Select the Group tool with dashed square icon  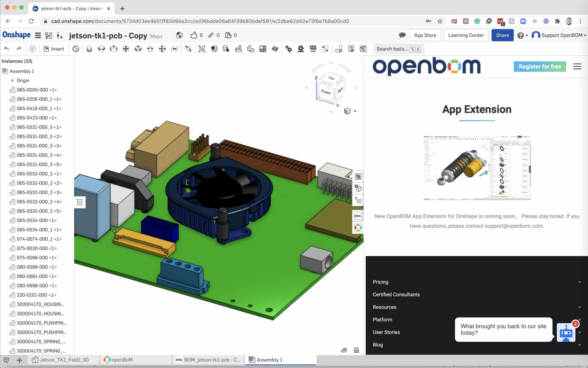(202, 49)
